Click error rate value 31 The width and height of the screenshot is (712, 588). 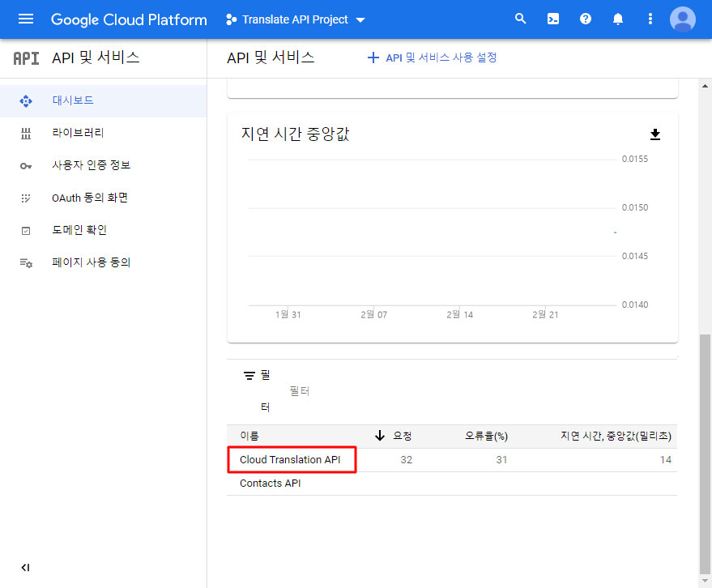501,460
